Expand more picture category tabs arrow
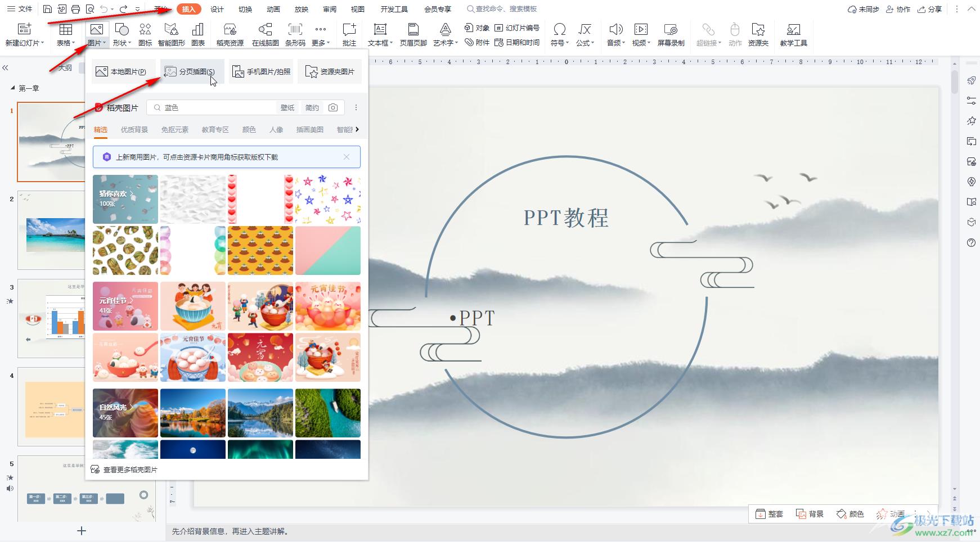 click(357, 129)
